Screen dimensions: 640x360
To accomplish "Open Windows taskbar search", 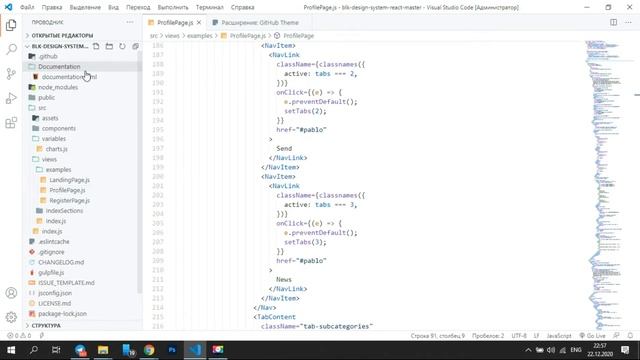I will (34, 350).
